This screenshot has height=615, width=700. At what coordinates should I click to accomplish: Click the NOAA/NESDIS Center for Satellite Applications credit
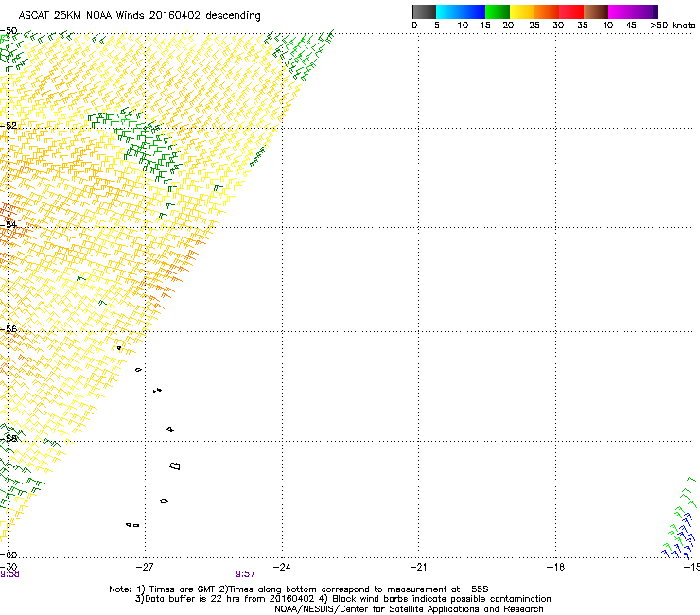[409, 609]
